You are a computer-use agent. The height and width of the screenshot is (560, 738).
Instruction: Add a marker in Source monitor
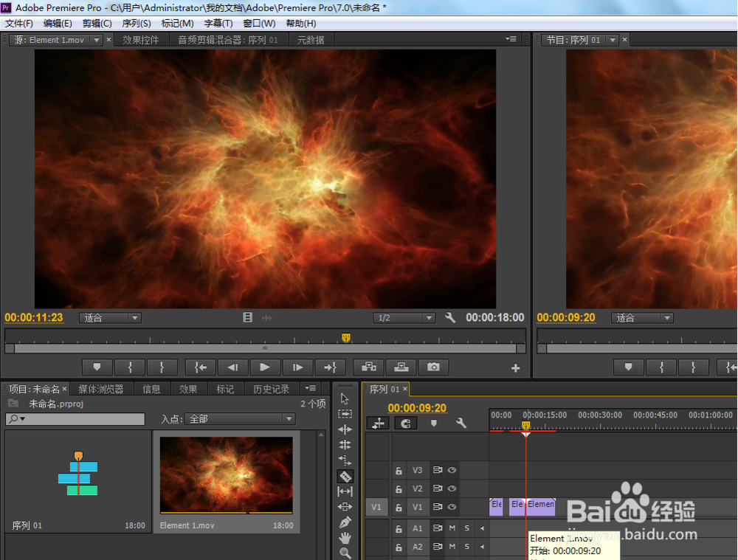point(97,367)
